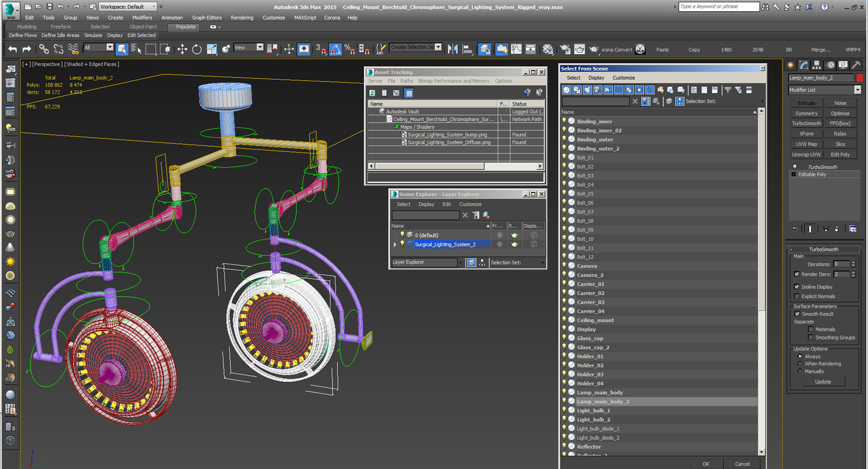Image resolution: width=868 pixels, height=469 pixels.
Task: Choose the Select and Scale tool
Action: [212, 49]
